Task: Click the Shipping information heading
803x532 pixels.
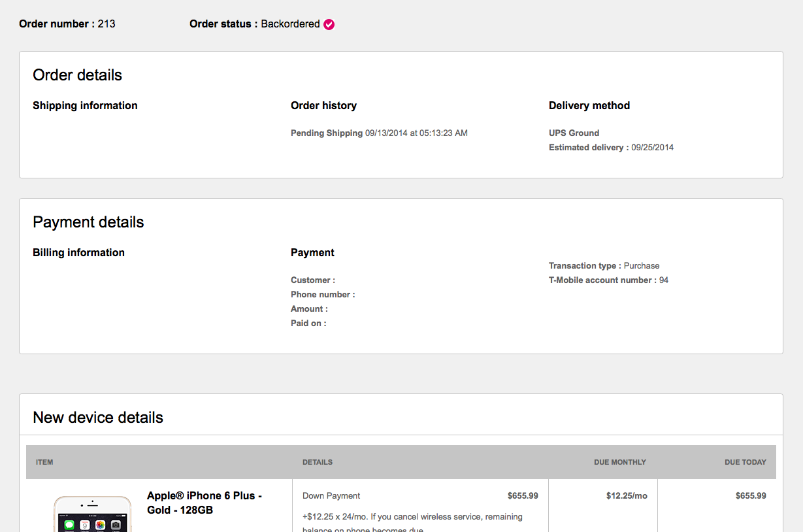Action: click(85, 106)
